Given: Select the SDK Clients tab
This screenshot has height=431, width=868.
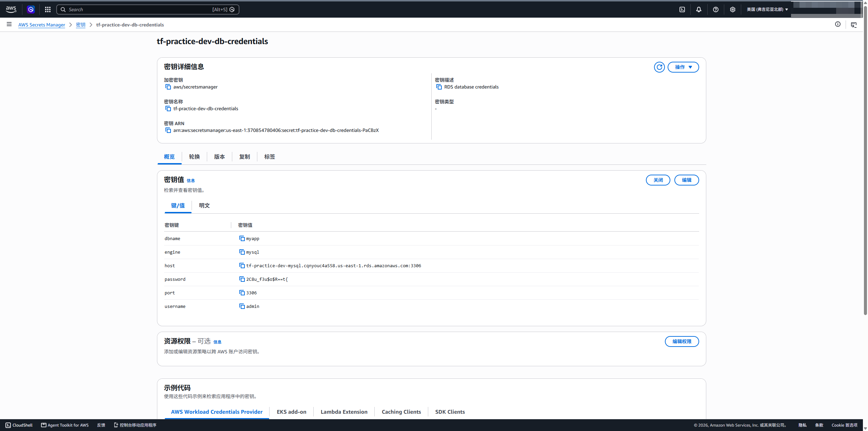Looking at the screenshot, I should 450,412.
